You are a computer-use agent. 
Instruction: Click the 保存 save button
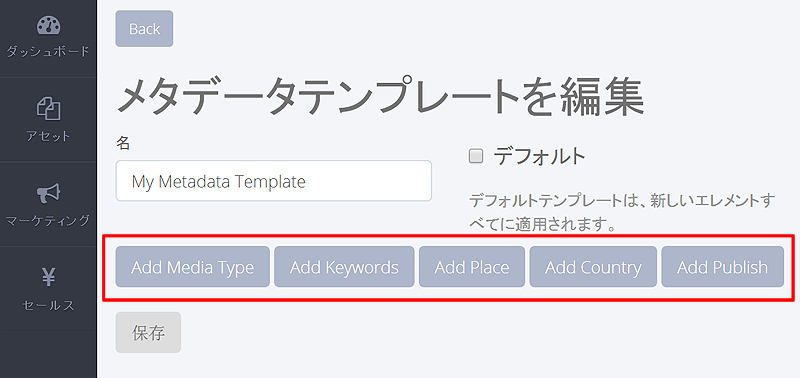148,333
